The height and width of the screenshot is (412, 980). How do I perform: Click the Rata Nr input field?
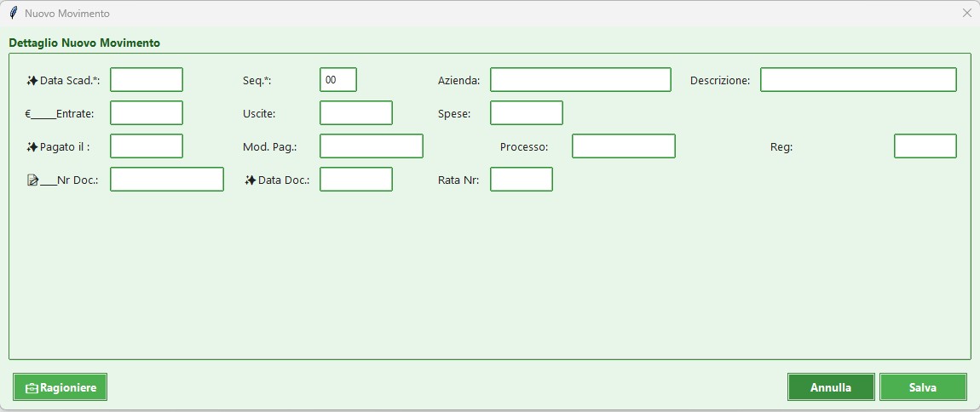(522, 179)
